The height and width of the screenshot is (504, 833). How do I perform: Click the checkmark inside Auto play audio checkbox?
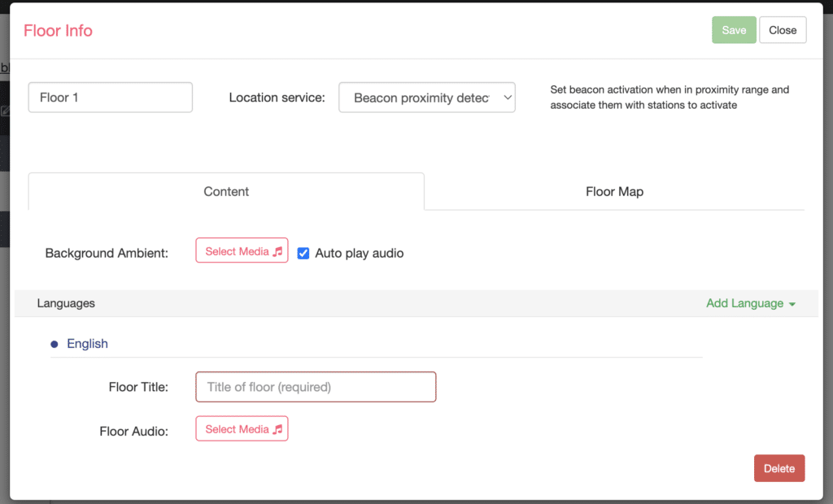click(303, 253)
